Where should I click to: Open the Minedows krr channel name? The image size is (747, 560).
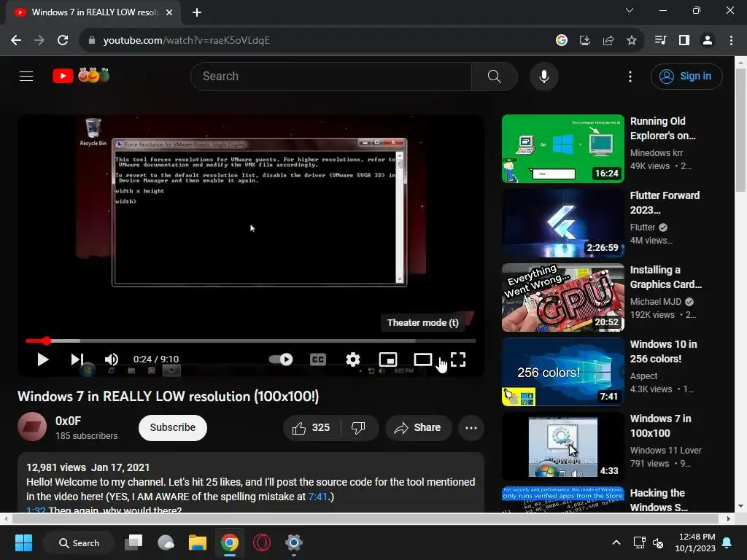[656, 153]
